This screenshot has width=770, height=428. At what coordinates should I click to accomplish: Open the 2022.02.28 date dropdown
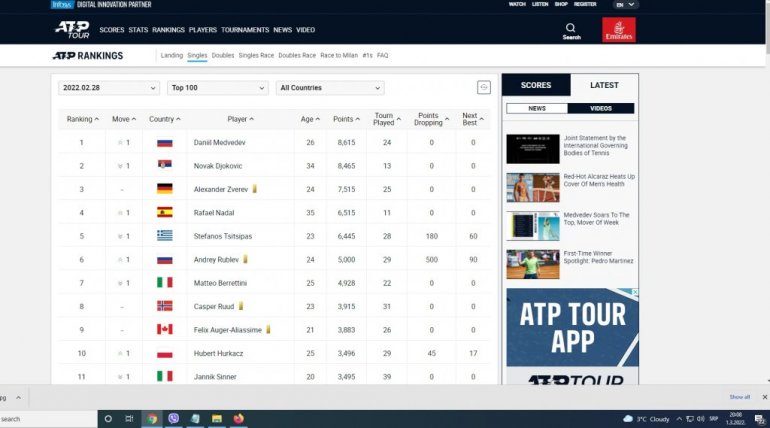tap(108, 88)
